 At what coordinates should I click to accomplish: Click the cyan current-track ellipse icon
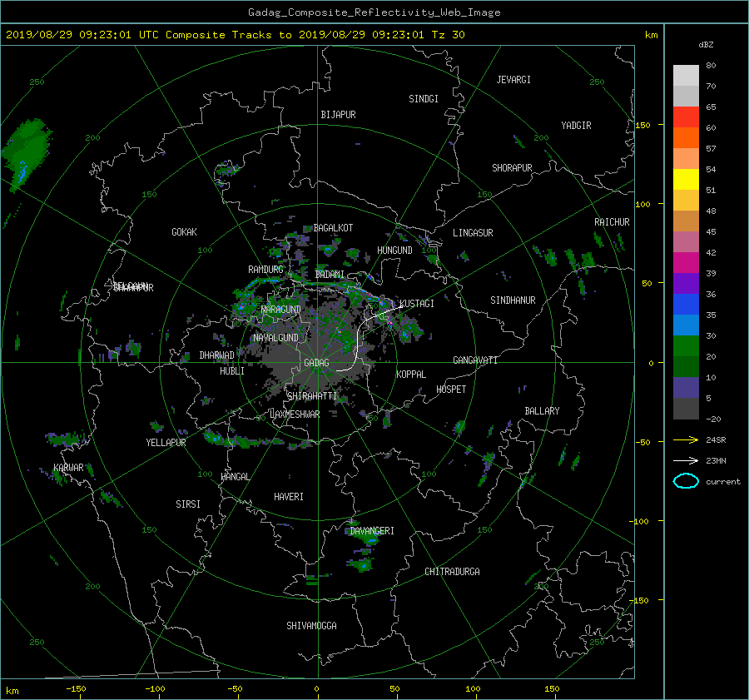click(x=686, y=481)
